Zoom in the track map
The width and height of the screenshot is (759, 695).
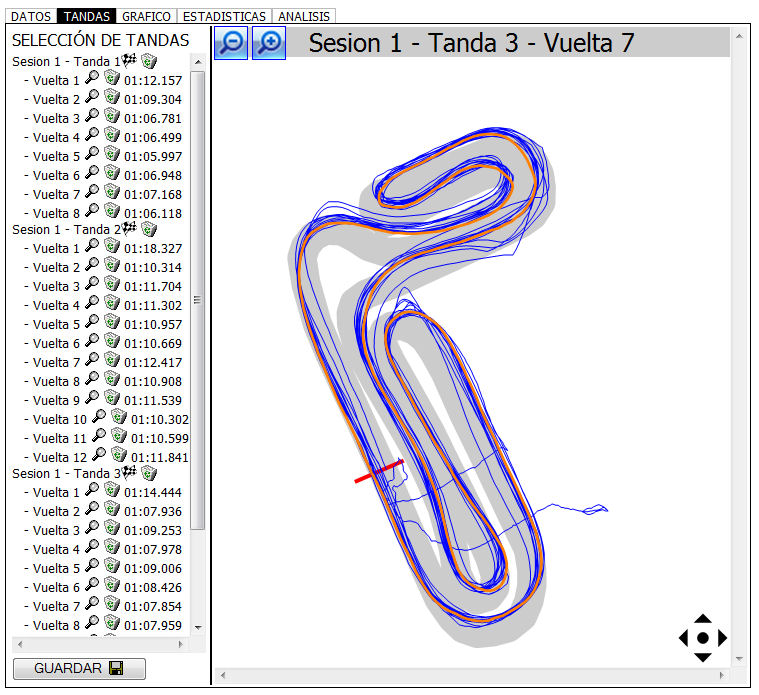click(269, 43)
